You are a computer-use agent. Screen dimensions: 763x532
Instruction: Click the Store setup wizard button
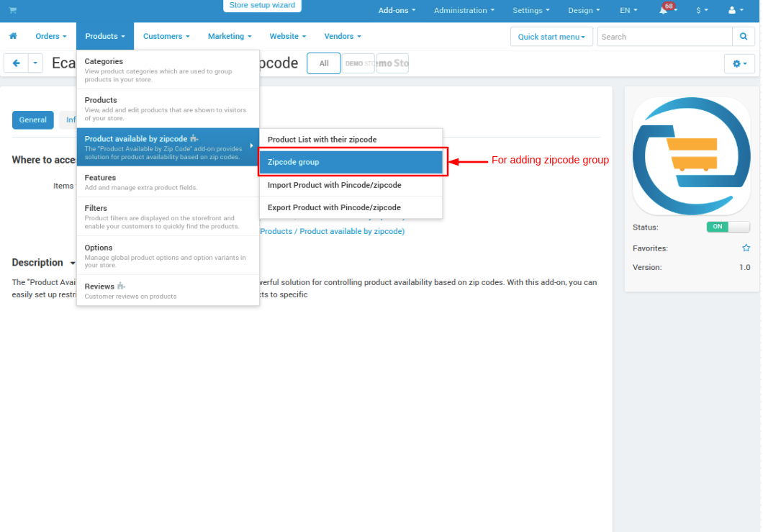262,5
